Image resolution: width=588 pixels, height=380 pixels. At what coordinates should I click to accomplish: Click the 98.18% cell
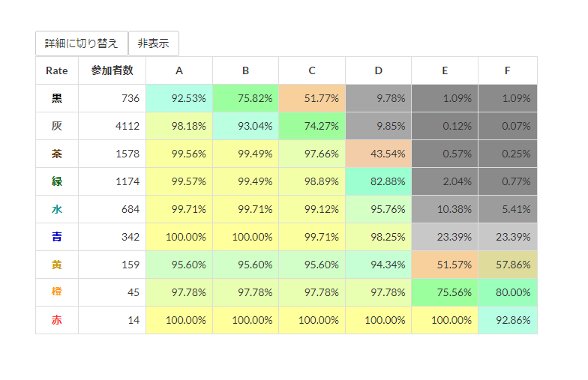(179, 126)
